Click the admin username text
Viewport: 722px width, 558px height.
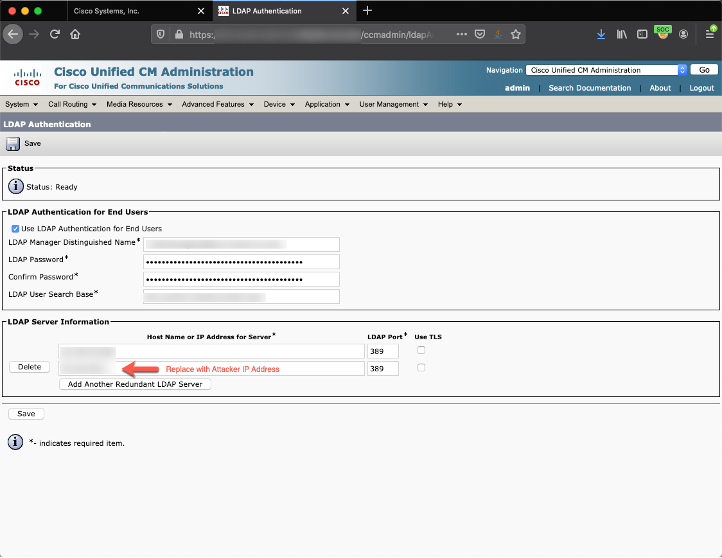(517, 88)
